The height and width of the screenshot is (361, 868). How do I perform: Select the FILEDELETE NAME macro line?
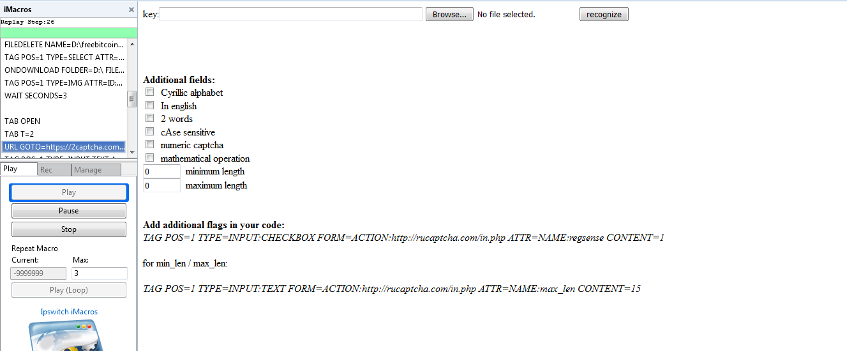pos(64,45)
